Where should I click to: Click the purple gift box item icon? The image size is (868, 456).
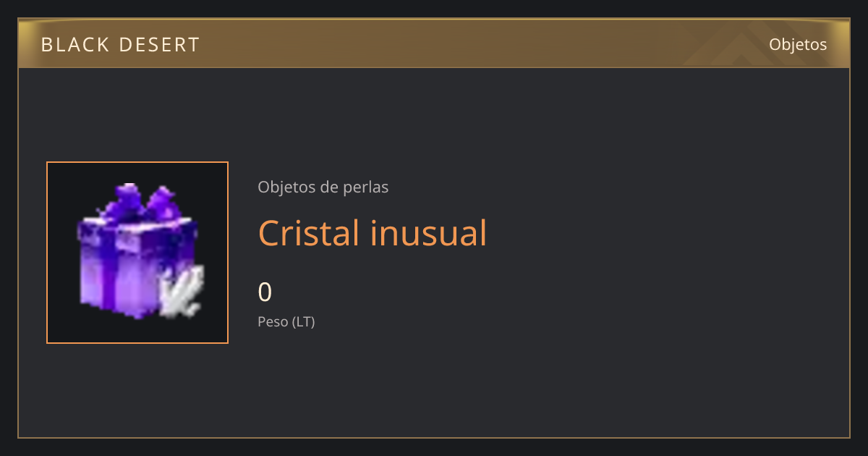click(137, 252)
